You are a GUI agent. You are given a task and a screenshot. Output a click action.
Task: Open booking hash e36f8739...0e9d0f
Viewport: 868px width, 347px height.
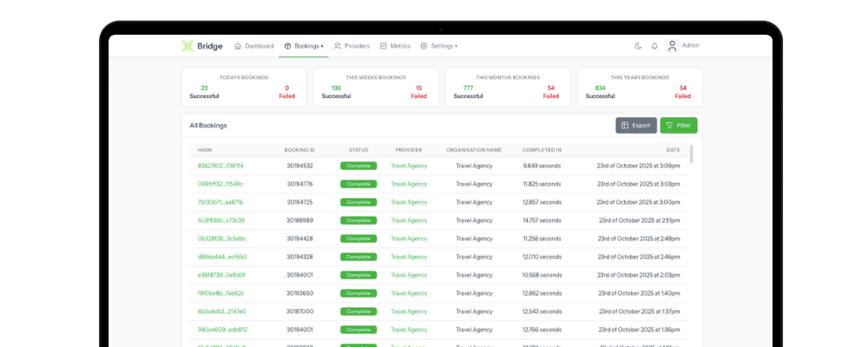[221, 275]
